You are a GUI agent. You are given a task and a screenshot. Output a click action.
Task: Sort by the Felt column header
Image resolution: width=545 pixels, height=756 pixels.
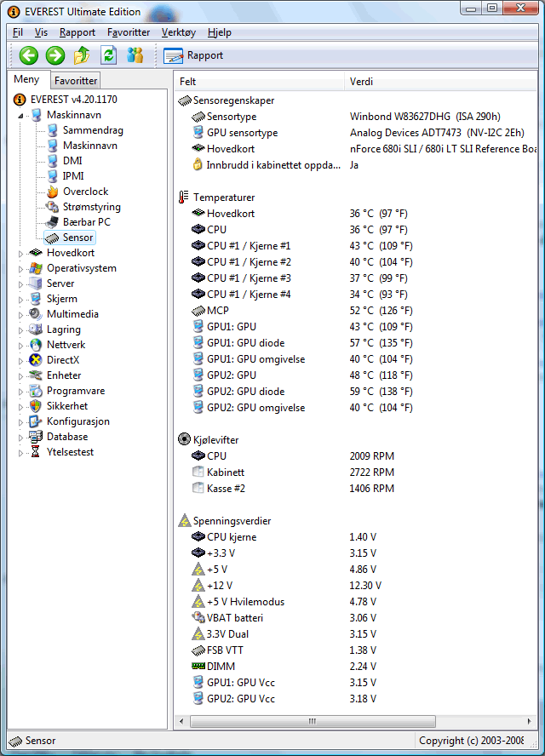pos(260,82)
